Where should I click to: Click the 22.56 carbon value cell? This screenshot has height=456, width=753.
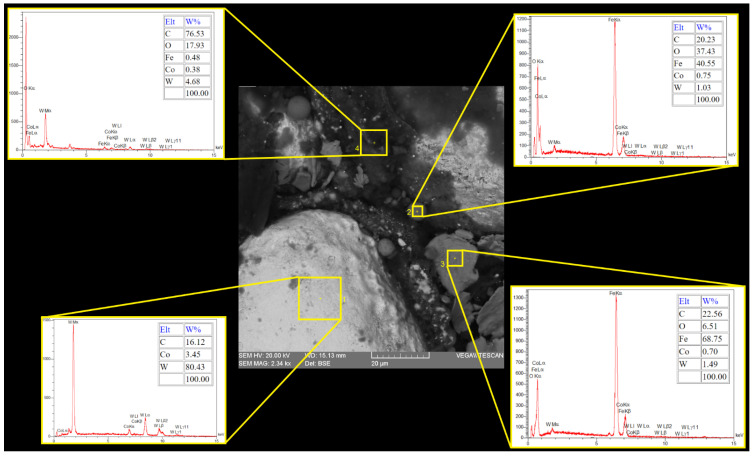(x=715, y=314)
